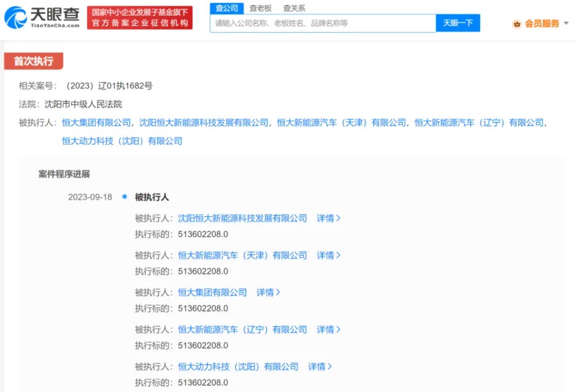Click 沈阳恒大新能源科技发展有限公司 under case progress

coord(242,218)
